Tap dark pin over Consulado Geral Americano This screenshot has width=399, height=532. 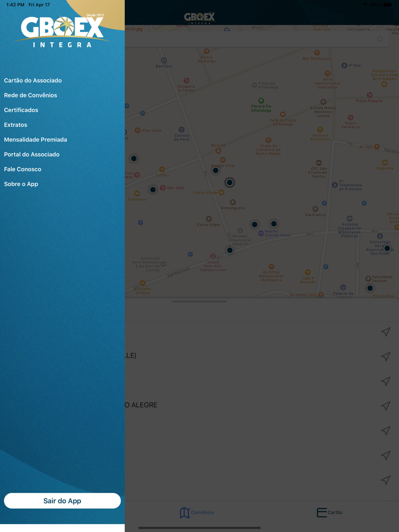387,248
